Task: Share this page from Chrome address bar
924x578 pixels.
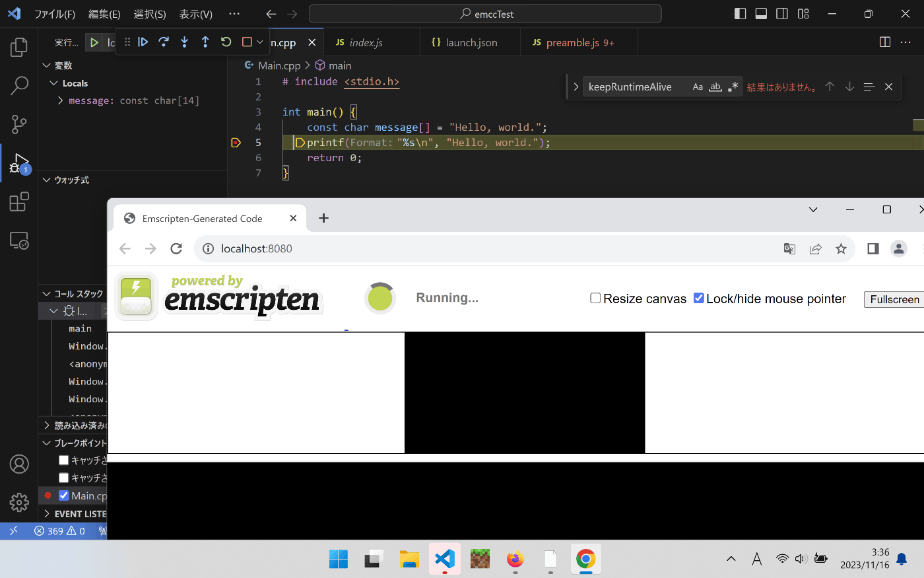Action: [x=816, y=248]
